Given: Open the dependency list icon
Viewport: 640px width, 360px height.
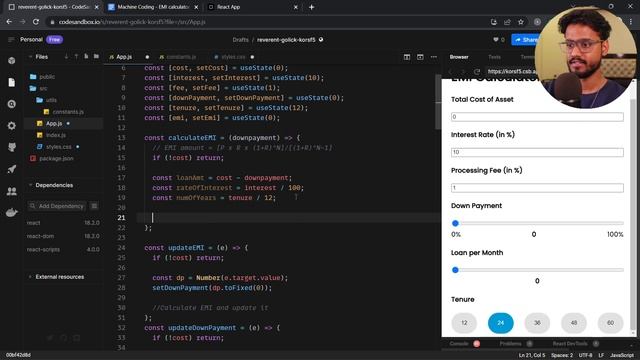Looking at the screenshot, I should pyautogui.click(x=94, y=206).
